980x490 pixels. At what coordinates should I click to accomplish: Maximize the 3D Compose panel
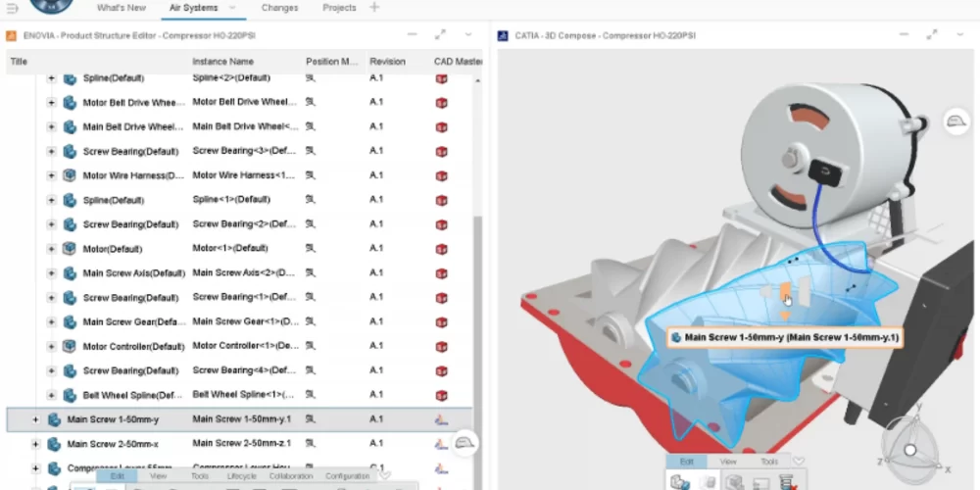932,35
